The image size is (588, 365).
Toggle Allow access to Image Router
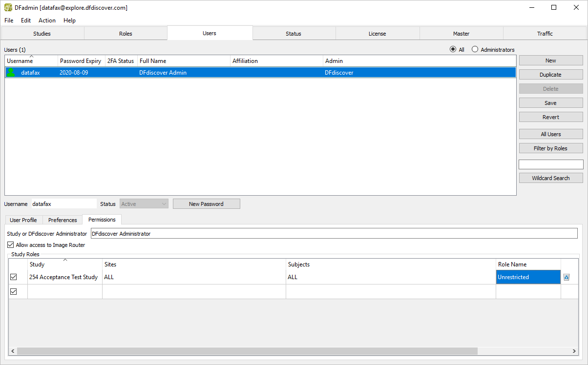(x=11, y=245)
